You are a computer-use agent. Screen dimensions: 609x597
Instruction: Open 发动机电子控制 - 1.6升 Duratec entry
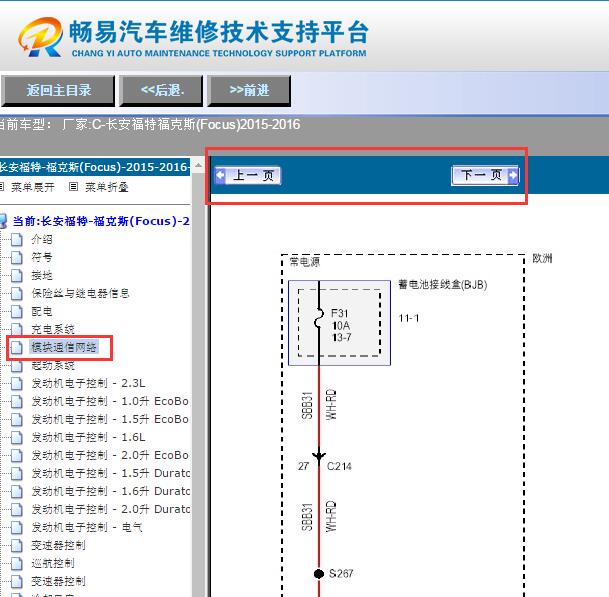110,491
